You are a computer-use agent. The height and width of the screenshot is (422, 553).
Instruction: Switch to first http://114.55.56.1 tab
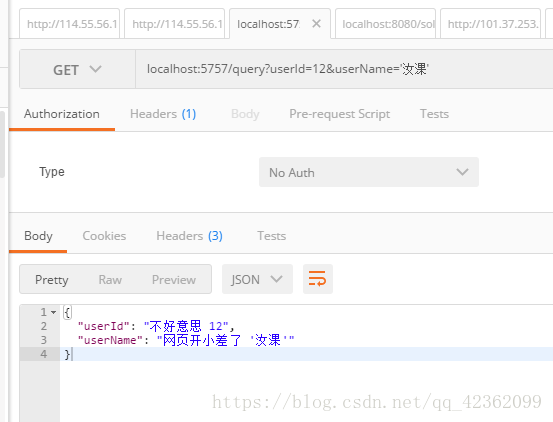[70, 24]
